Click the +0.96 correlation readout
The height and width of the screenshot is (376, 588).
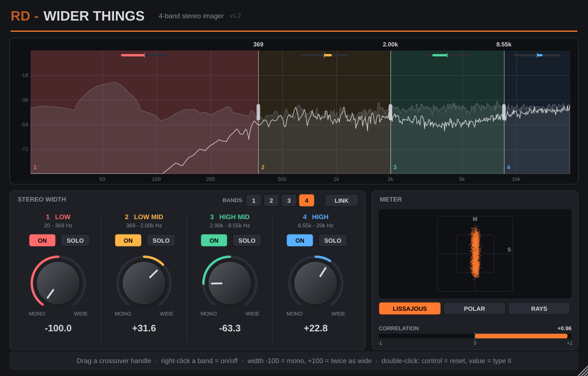pyautogui.click(x=564, y=328)
